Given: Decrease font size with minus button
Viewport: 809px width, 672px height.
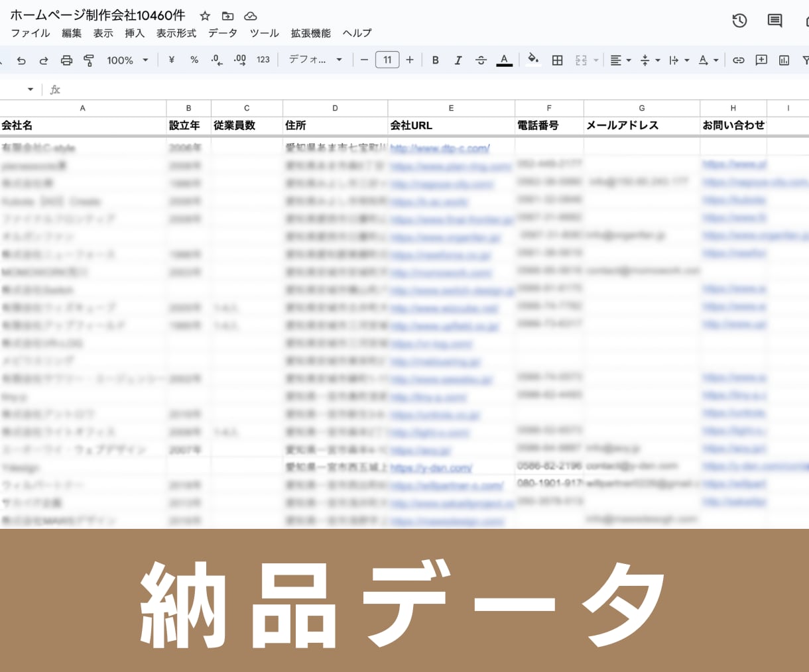Looking at the screenshot, I should pyautogui.click(x=364, y=60).
